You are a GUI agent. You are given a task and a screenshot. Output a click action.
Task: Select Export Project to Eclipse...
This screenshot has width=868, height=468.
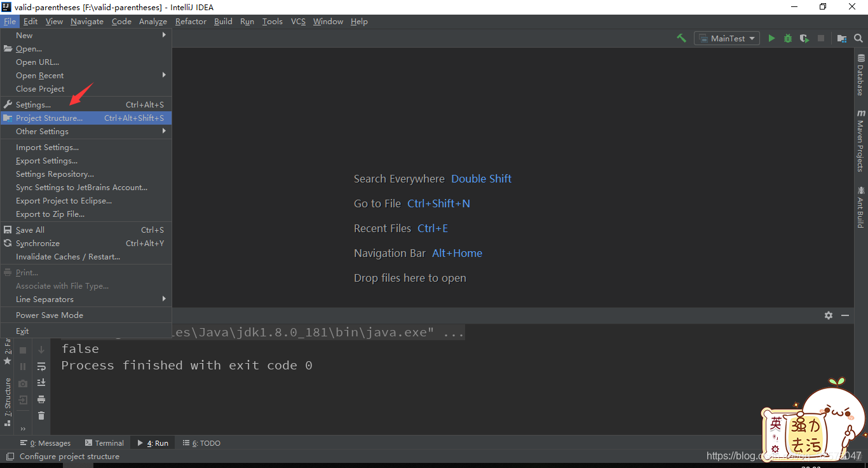click(x=86, y=201)
